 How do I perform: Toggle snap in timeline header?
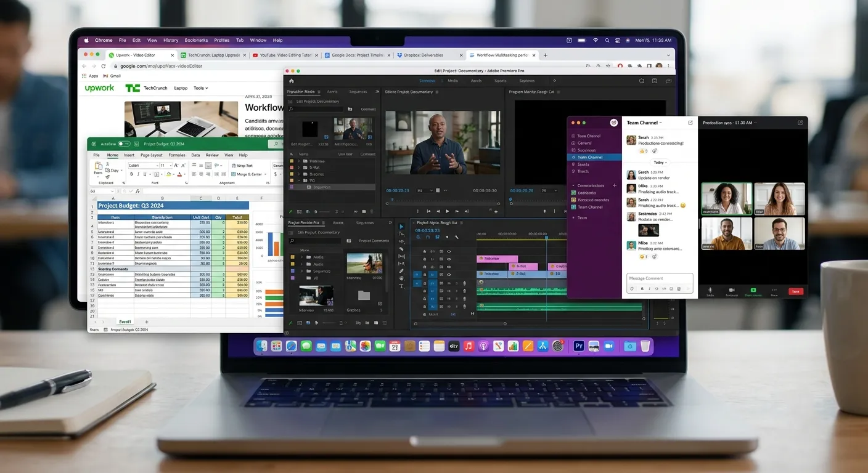[427, 237]
